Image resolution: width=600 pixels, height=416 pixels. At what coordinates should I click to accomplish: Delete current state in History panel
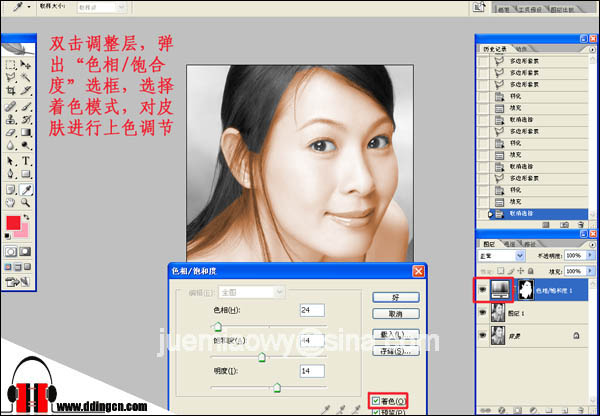581,225
